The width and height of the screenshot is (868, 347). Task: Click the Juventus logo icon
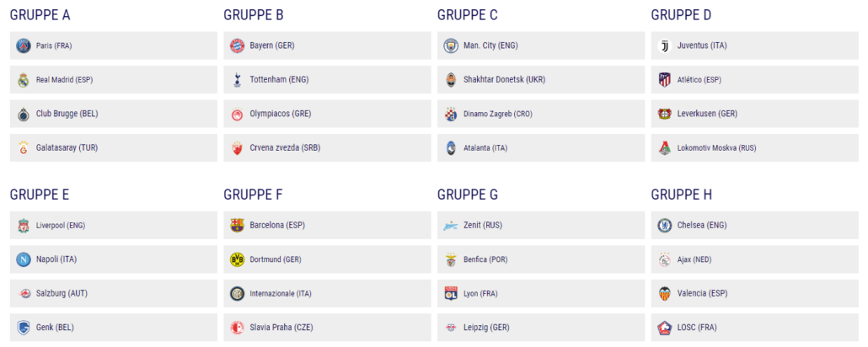(664, 45)
